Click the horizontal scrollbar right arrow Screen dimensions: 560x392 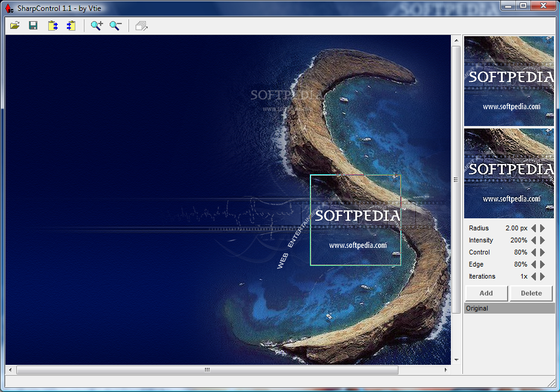(445, 370)
